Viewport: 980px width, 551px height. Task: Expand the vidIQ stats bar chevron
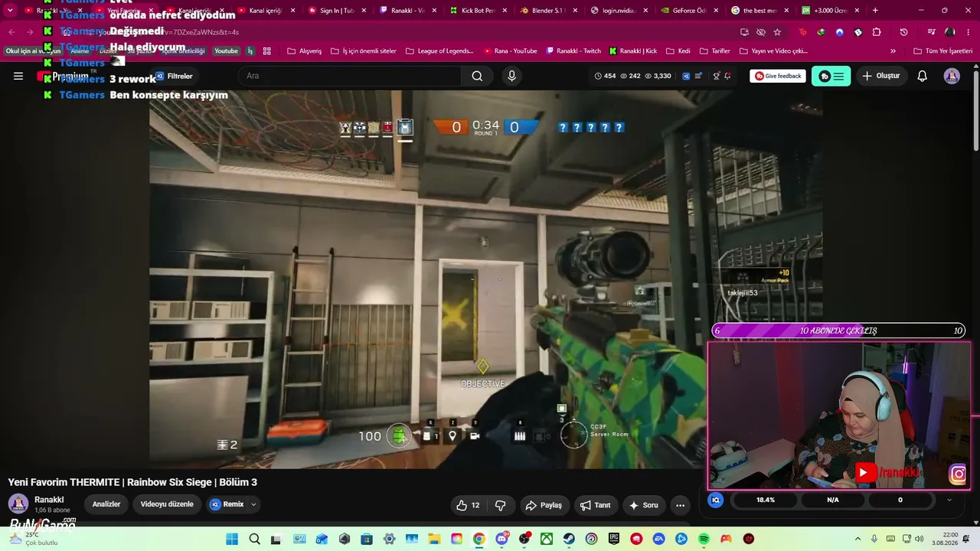click(x=949, y=500)
